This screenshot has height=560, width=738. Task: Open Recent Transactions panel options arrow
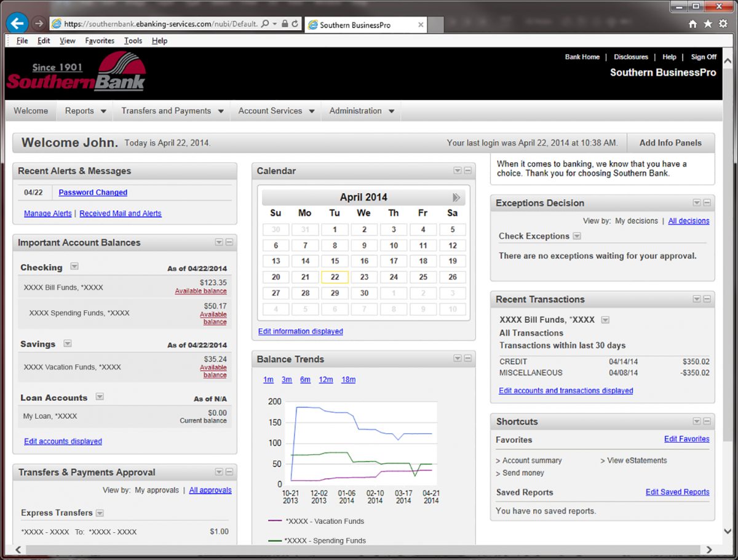pyautogui.click(x=697, y=299)
